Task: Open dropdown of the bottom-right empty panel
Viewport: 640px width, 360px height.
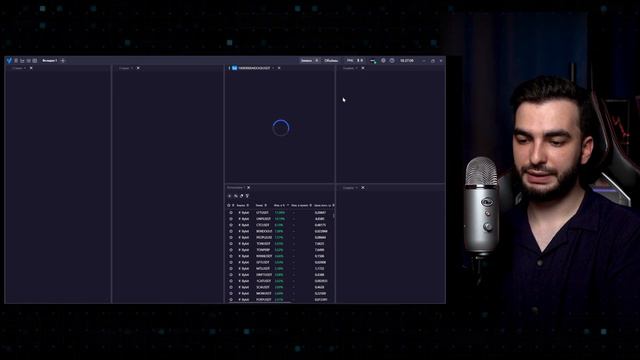Action: tap(356, 188)
